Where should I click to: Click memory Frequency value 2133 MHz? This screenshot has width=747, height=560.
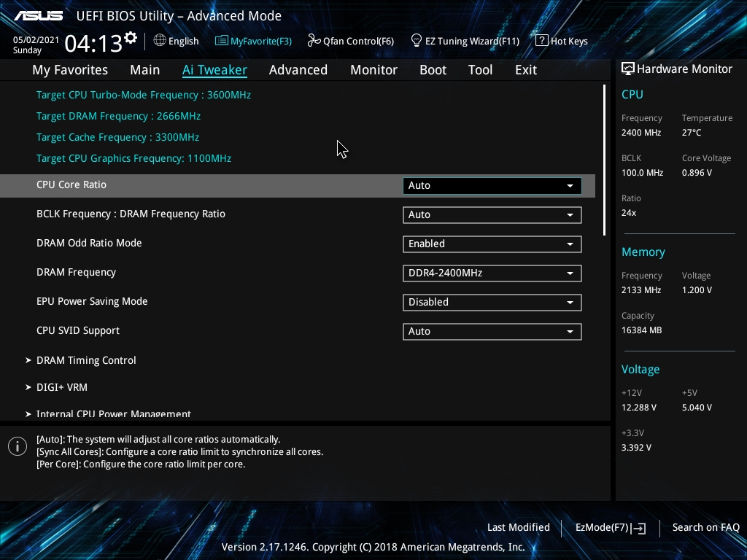click(x=640, y=290)
